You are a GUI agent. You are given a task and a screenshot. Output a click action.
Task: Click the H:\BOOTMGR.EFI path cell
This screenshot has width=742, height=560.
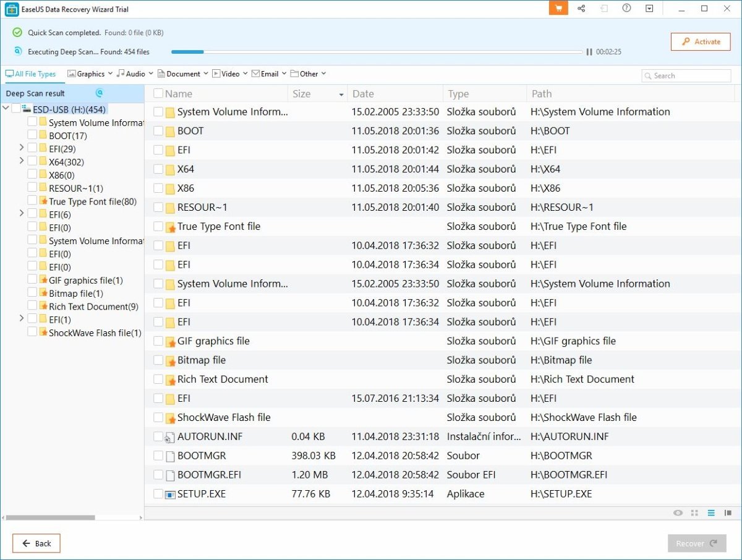[569, 475]
